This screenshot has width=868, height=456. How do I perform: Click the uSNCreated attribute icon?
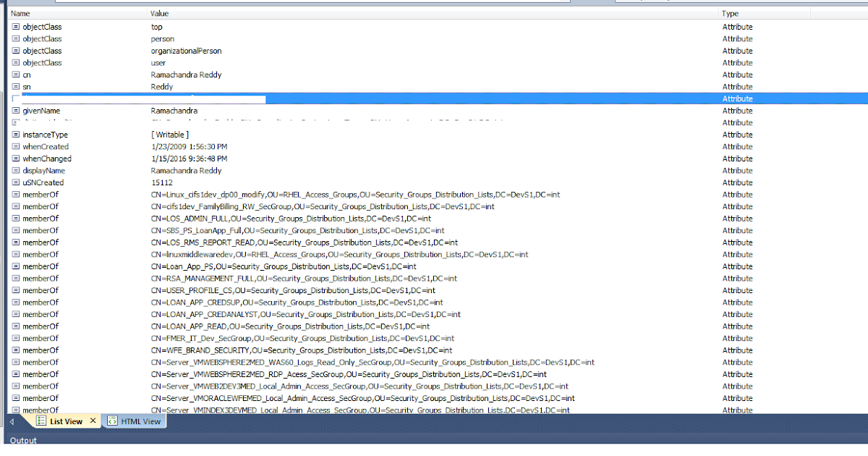pyautogui.click(x=16, y=182)
